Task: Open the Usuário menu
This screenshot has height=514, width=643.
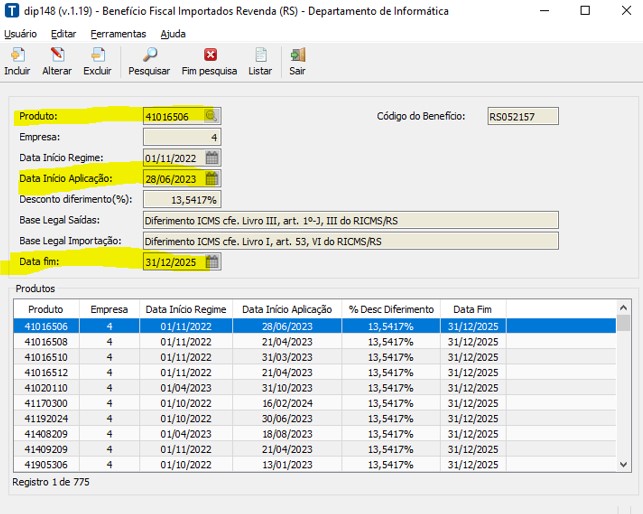Action: click(20, 33)
